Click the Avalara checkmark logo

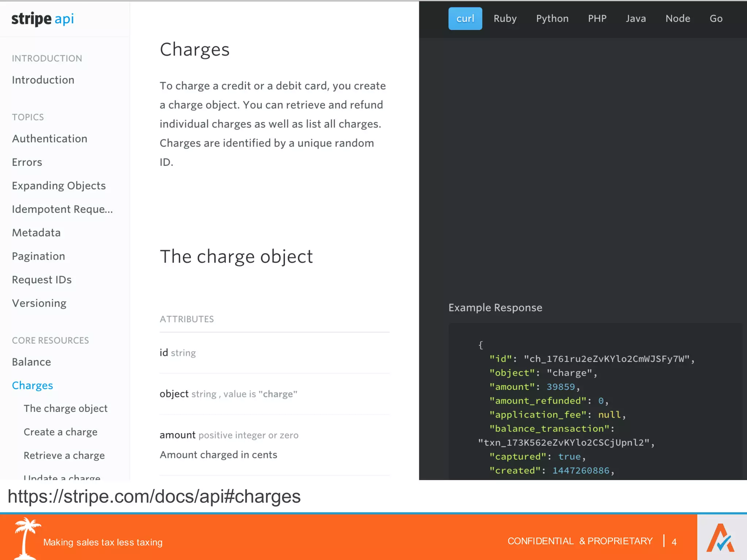point(721,538)
